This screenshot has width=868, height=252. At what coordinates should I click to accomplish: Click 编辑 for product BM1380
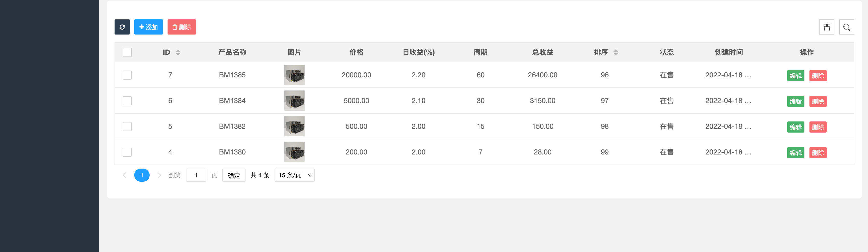coord(796,153)
